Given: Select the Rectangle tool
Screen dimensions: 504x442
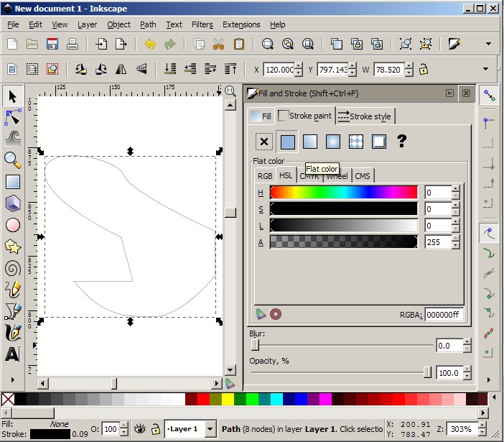Looking at the screenshot, I should pyautogui.click(x=12, y=182).
